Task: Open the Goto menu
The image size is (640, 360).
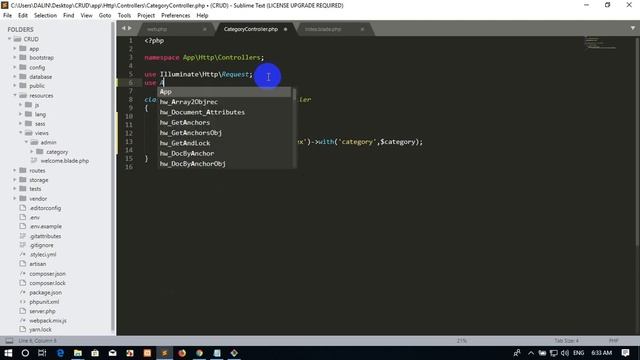Action: pyautogui.click(x=105, y=16)
